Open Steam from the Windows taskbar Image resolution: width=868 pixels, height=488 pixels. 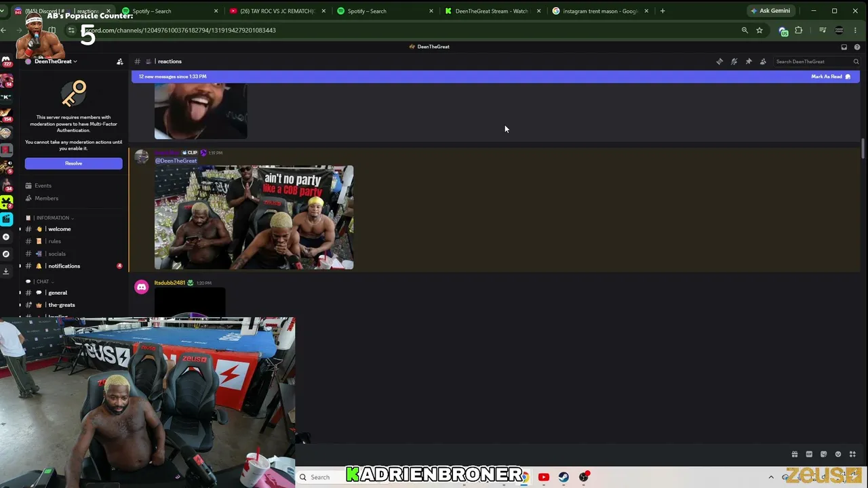564,477
